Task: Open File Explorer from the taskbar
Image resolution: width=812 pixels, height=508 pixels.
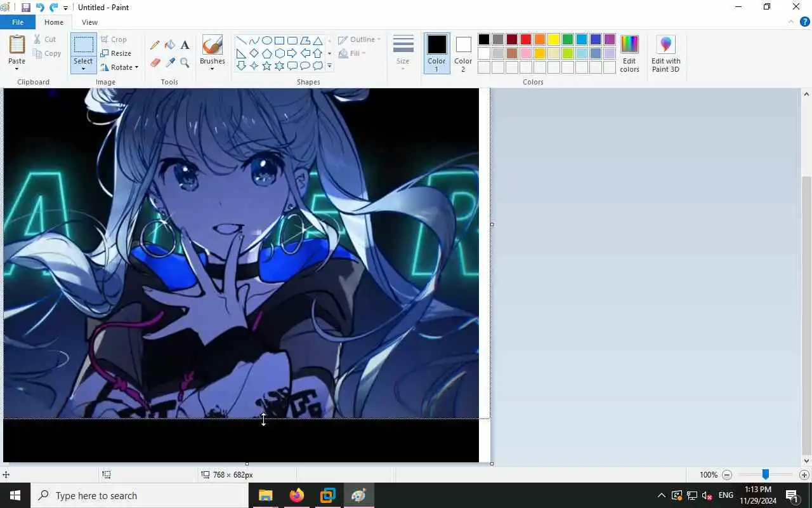Action: click(265, 495)
